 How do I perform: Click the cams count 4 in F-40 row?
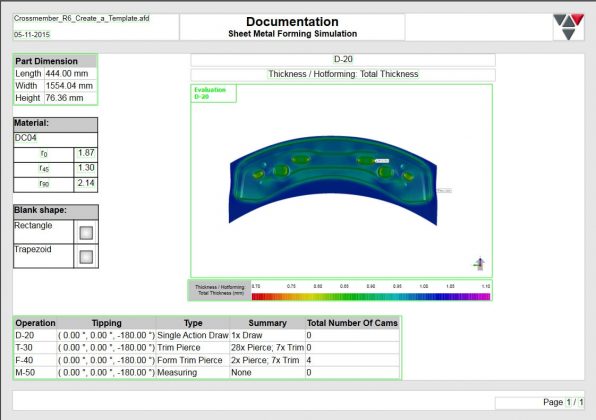[x=352, y=360]
